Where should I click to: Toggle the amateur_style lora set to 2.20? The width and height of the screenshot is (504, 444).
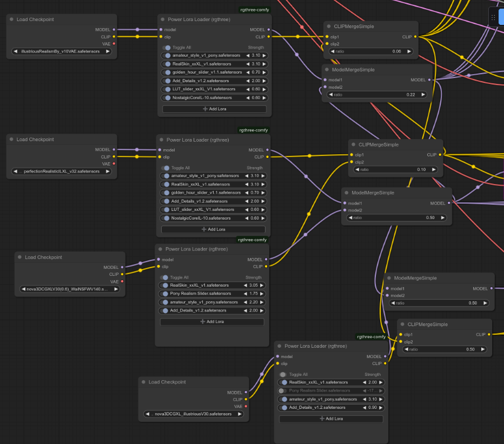tap(164, 302)
